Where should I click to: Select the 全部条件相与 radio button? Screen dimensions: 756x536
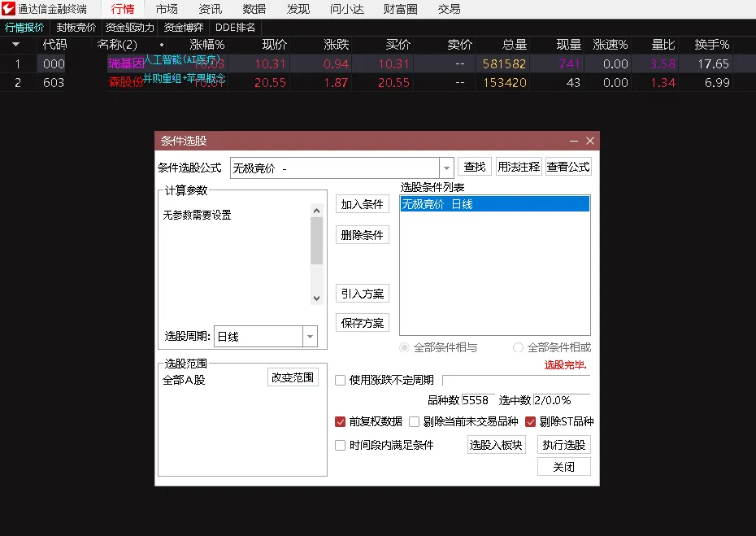click(405, 347)
